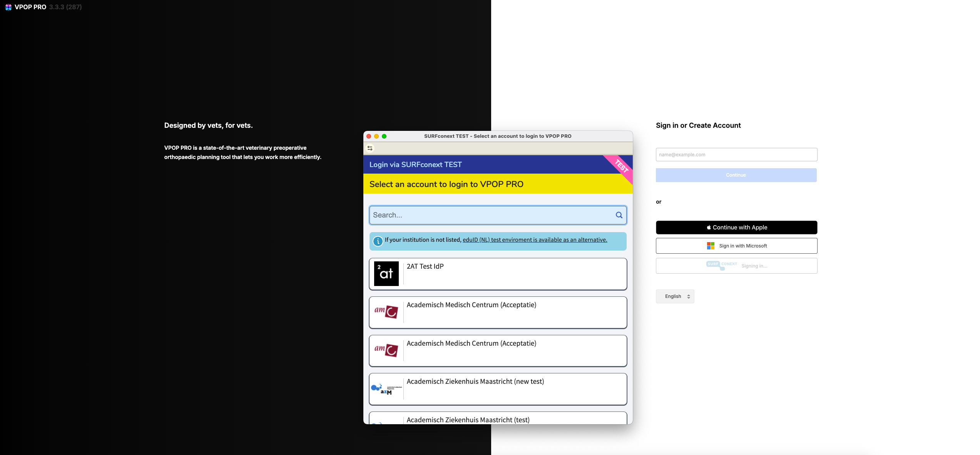Viewport: 980px width, 455px height.
Task: Click the search magnifier icon
Action: pyautogui.click(x=619, y=215)
